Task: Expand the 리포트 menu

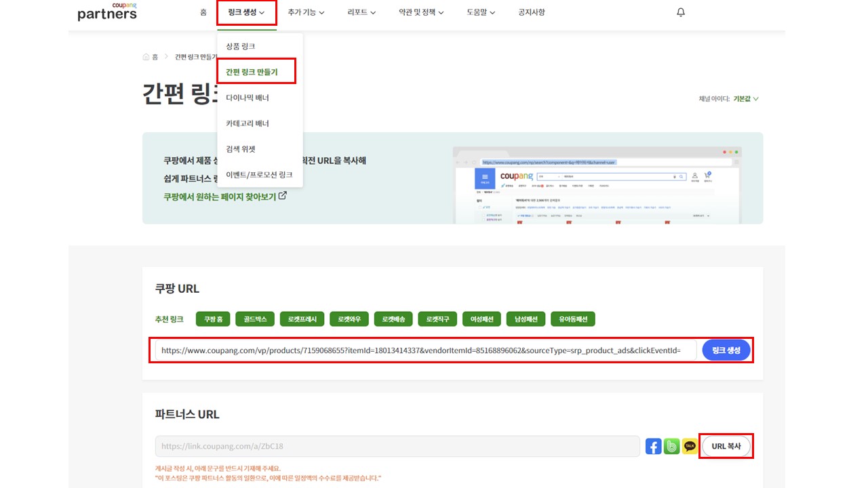Action: (361, 12)
